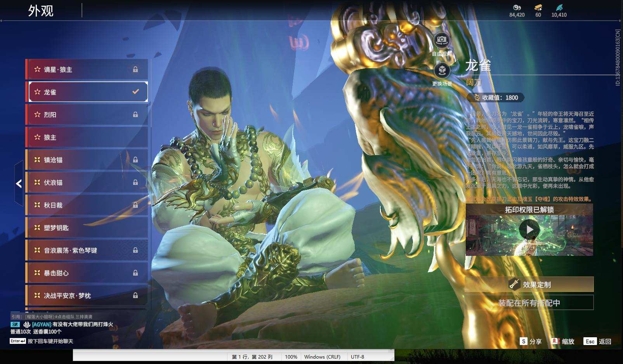The width and height of the screenshot is (623, 364).
Task: Click 按下回车键开始聊天 chat input hint
Action: [50, 341]
